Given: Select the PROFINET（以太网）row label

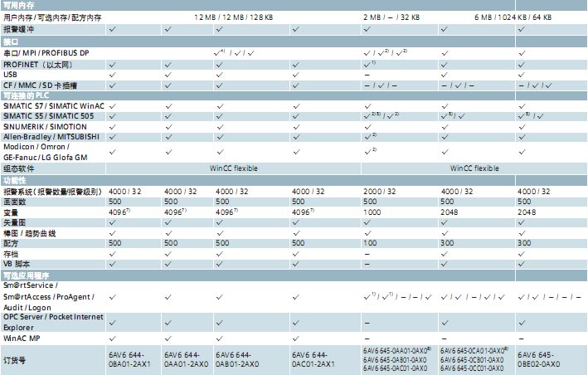Looking at the screenshot, I should [x=38, y=65].
